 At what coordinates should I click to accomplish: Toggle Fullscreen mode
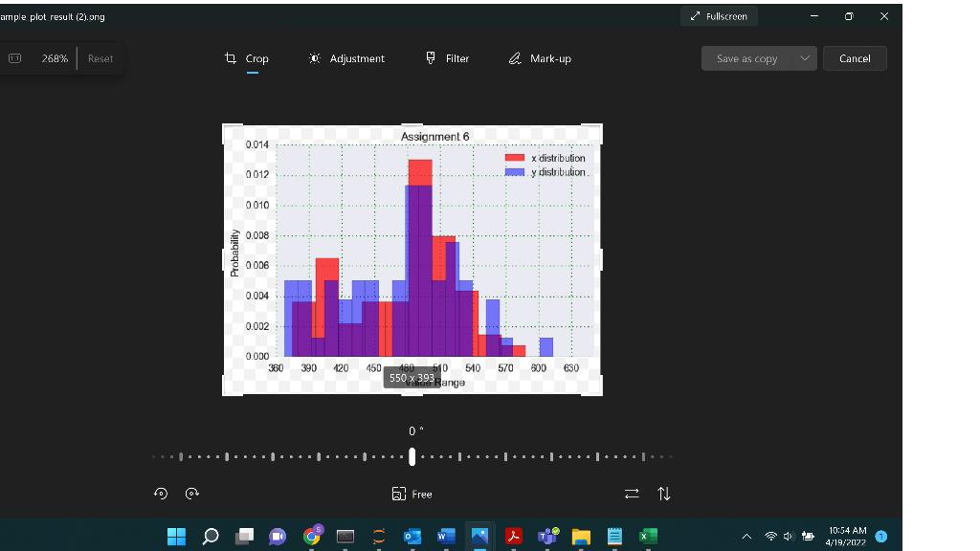tap(719, 16)
